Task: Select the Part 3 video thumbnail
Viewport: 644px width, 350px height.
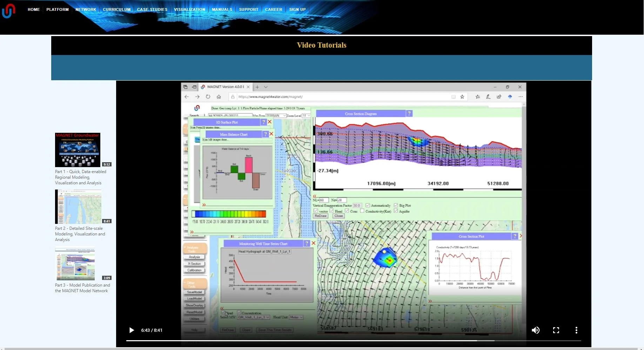Action: (x=75, y=264)
